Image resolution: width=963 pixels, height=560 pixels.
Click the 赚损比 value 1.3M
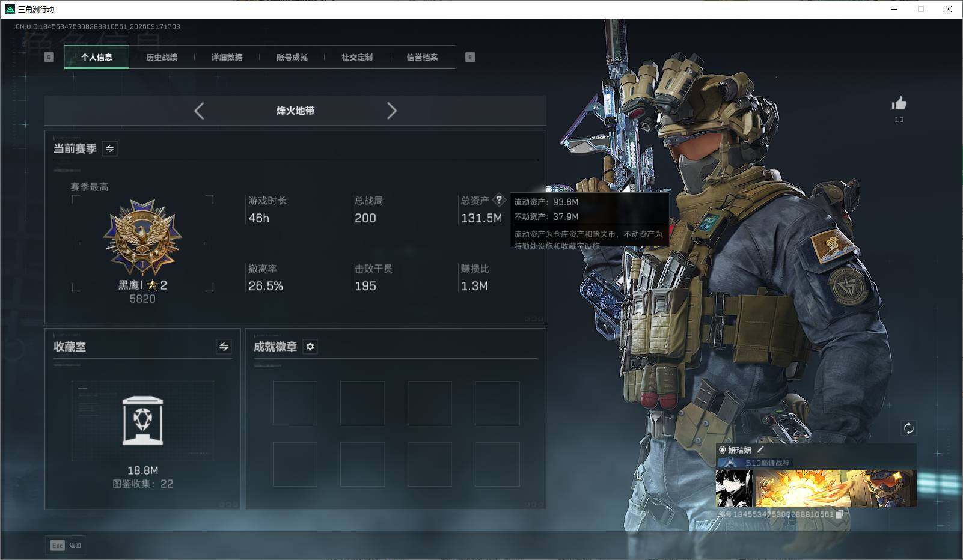point(474,286)
